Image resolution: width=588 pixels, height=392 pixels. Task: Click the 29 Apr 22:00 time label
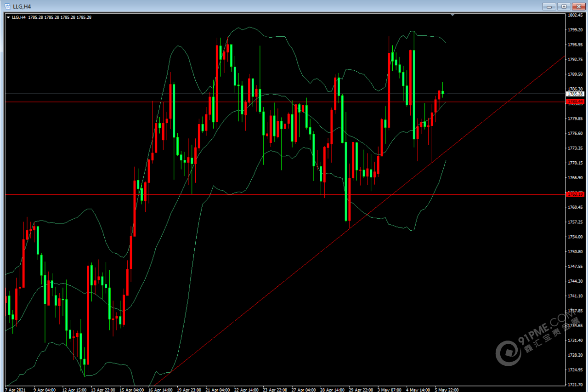pos(362,390)
